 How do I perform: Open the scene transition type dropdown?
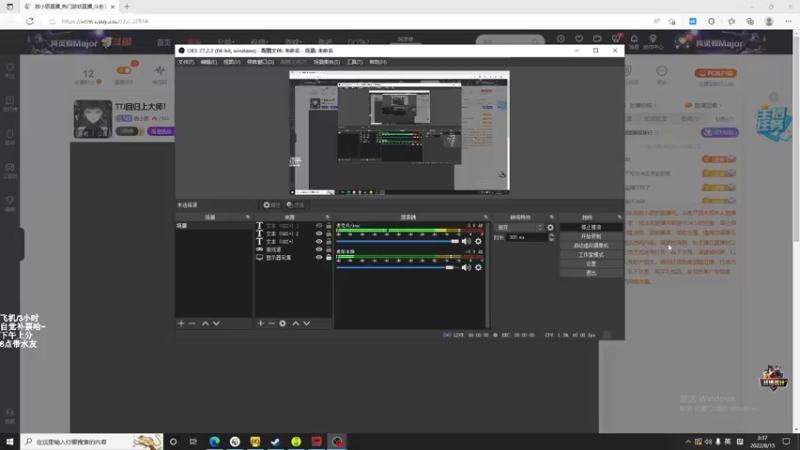[x=519, y=228]
